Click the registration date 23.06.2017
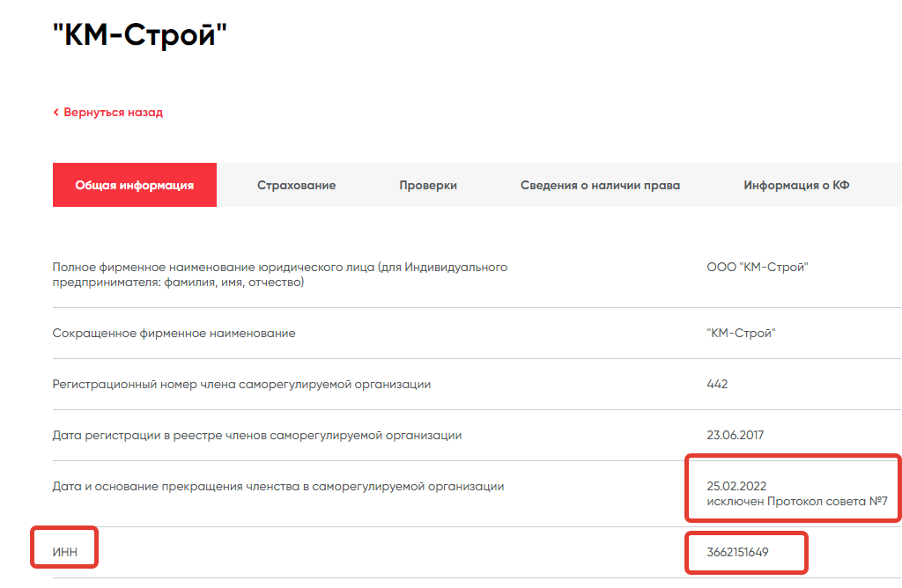The width and height of the screenshot is (902, 588). (736, 436)
